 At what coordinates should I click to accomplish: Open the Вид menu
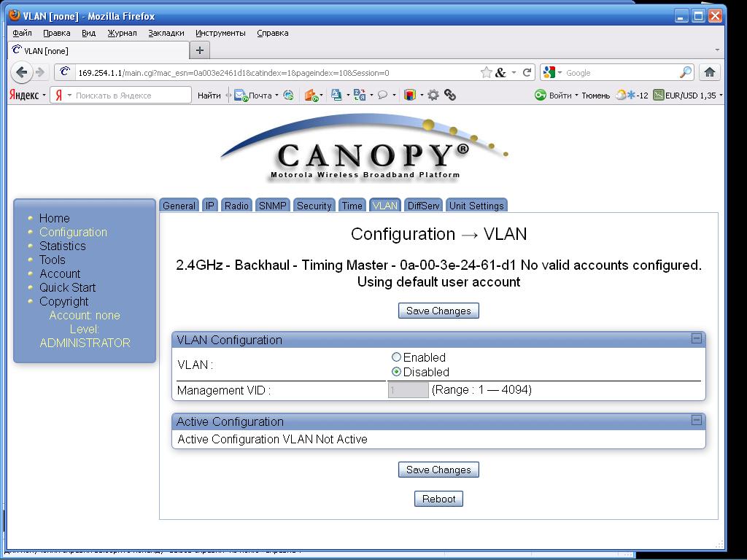pos(88,33)
